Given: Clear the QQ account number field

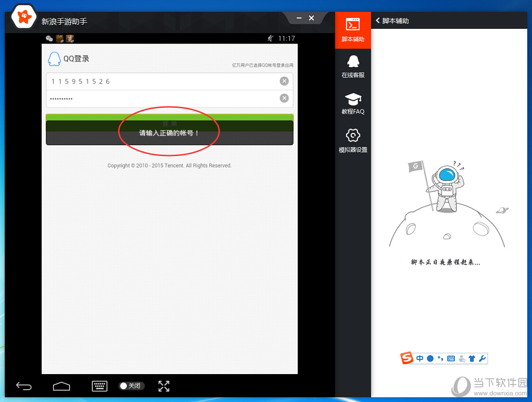Looking at the screenshot, I should tap(284, 81).
